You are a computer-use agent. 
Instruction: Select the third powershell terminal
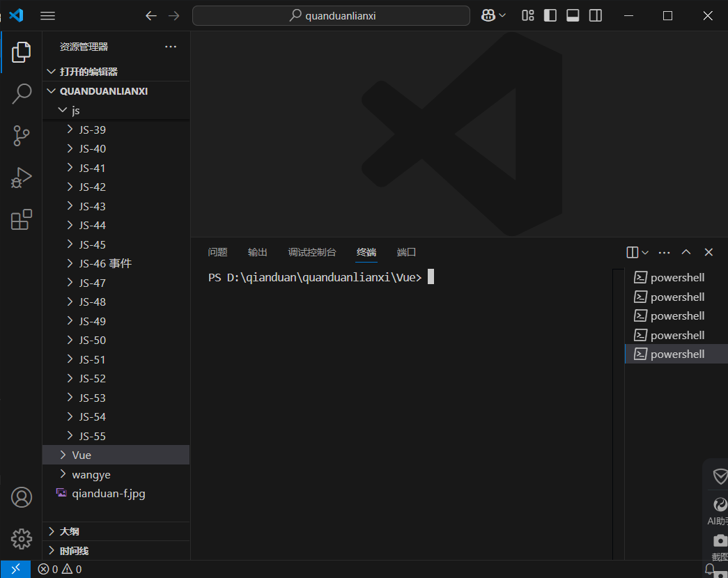676,315
